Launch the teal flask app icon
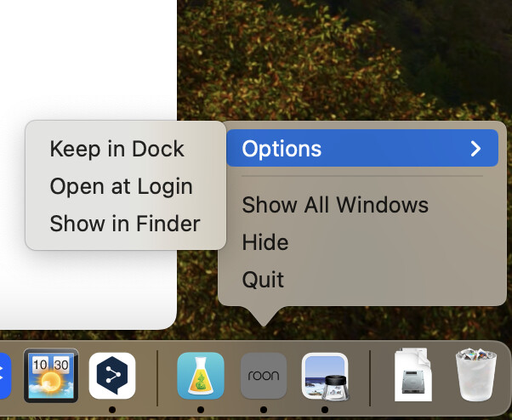The height and width of the screenshot is (420, 512). coord(201,376)
